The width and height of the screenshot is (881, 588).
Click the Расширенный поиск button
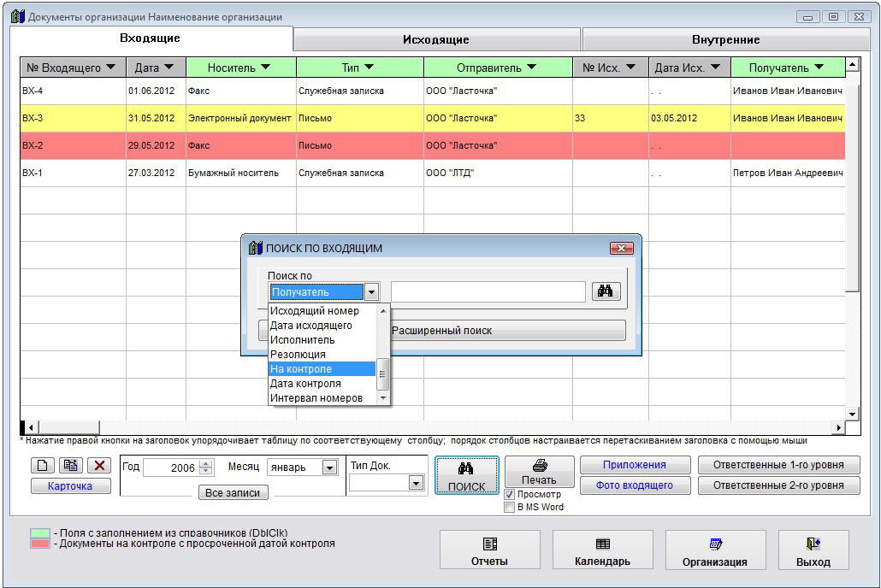[x=507, y=331]
